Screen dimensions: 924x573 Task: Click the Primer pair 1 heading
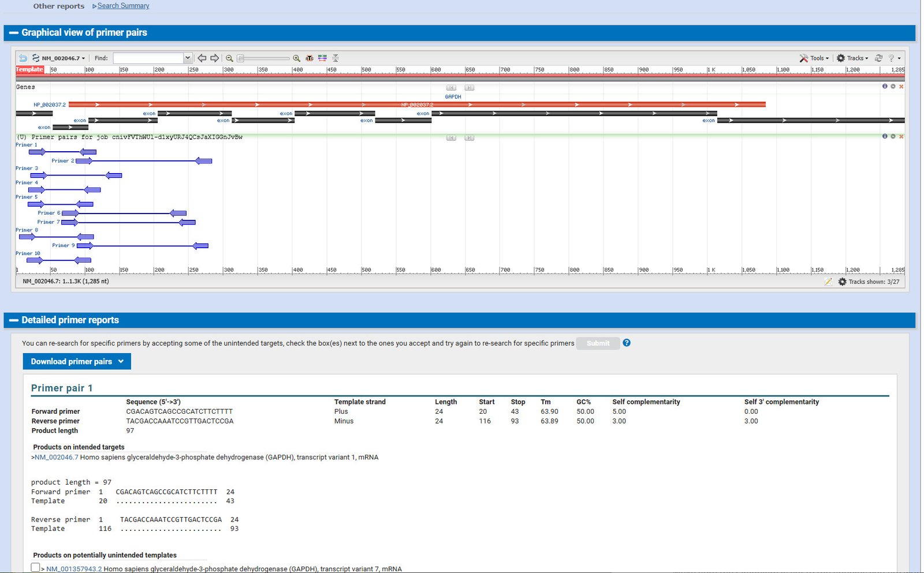click(62, 388)
